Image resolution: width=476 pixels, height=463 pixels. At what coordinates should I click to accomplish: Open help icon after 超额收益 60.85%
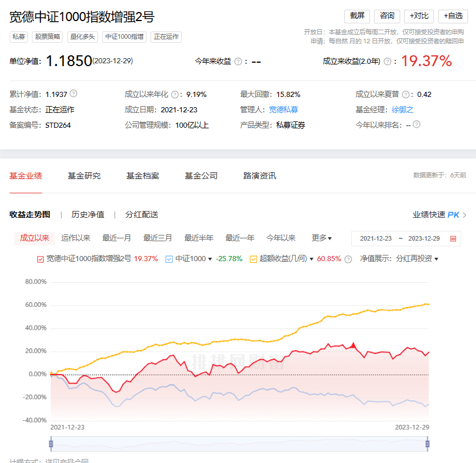tap(348, 259)
